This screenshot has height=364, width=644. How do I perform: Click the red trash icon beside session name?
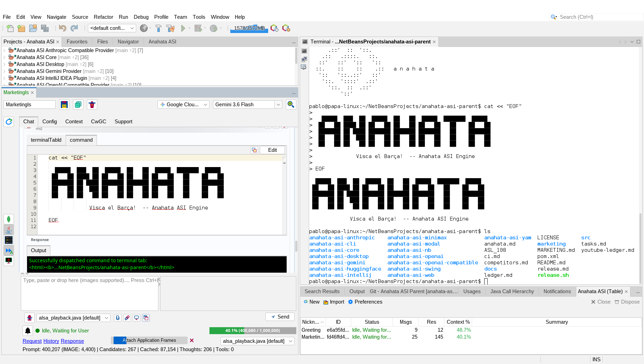pyautogui.click(x=92, y=105)
